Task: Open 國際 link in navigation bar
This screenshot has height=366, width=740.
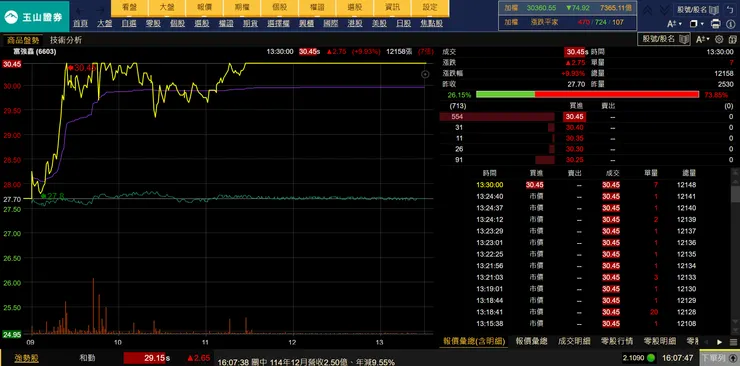Action: pyautogui.click(x=330, y=24)
